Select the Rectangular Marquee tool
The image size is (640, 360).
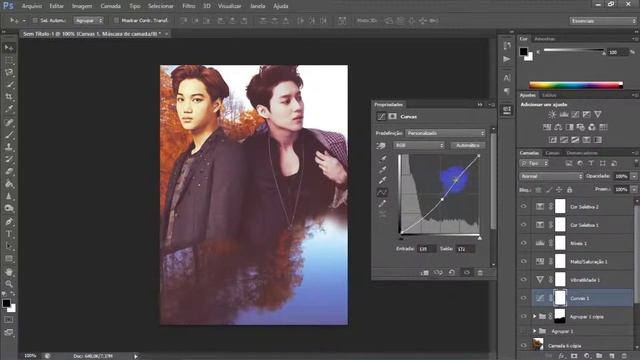click(9, 60)
